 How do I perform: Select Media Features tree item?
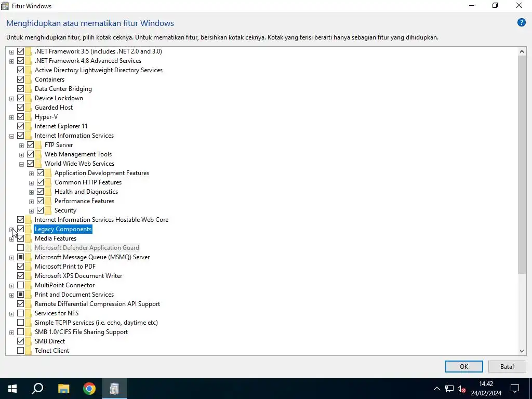56,238
